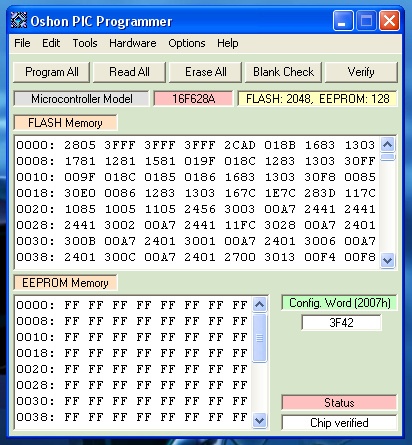This screenshot has height=445, width=412.
Task: Click the FLASH memory scrollbar thumb
Action: tap(387, 157)
